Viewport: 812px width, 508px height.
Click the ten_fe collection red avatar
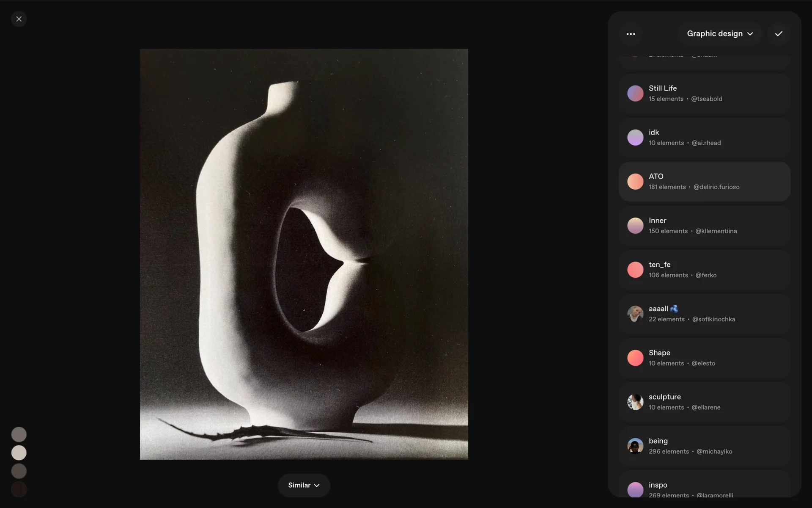[x=635, y=270]
